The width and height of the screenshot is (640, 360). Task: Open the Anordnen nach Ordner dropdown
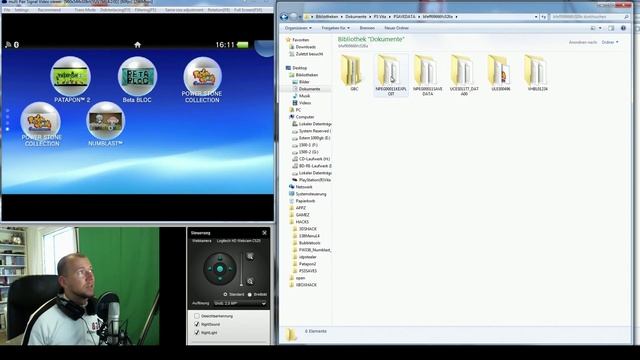[x=610, y=42]
